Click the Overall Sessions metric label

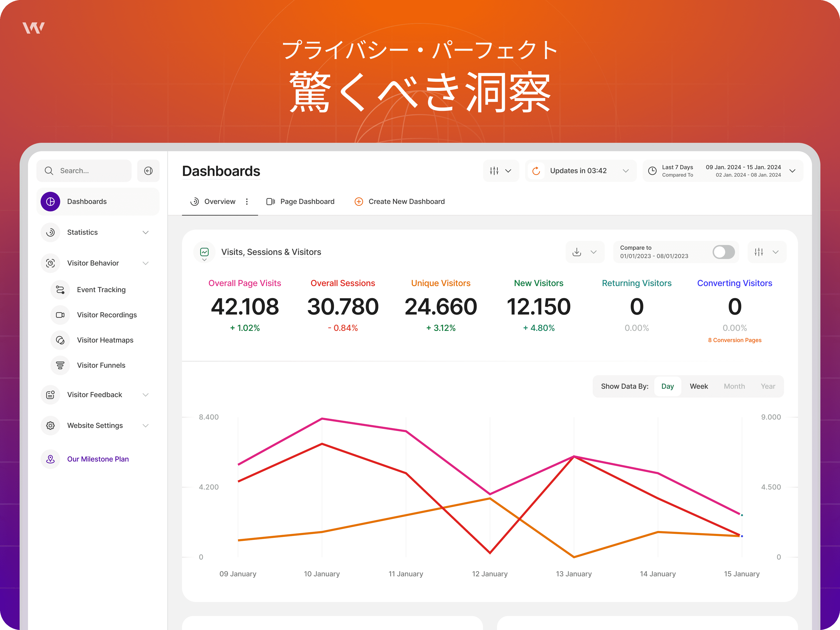pyautogui.click(x=343, y=283)
